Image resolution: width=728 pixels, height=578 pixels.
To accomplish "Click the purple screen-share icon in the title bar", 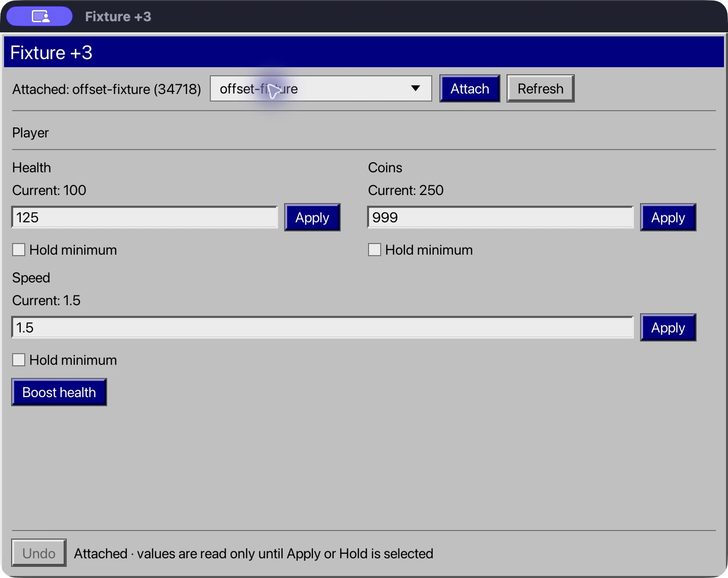I will pyautogui.click(x=39, y=16).
